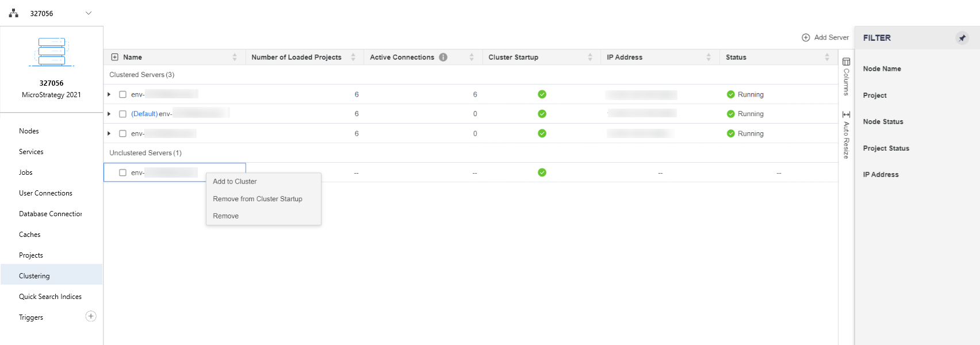The height and width of the screenshot is (345, 980).
Task: Expand the first clustered env server row
Action: pos(109,94)
